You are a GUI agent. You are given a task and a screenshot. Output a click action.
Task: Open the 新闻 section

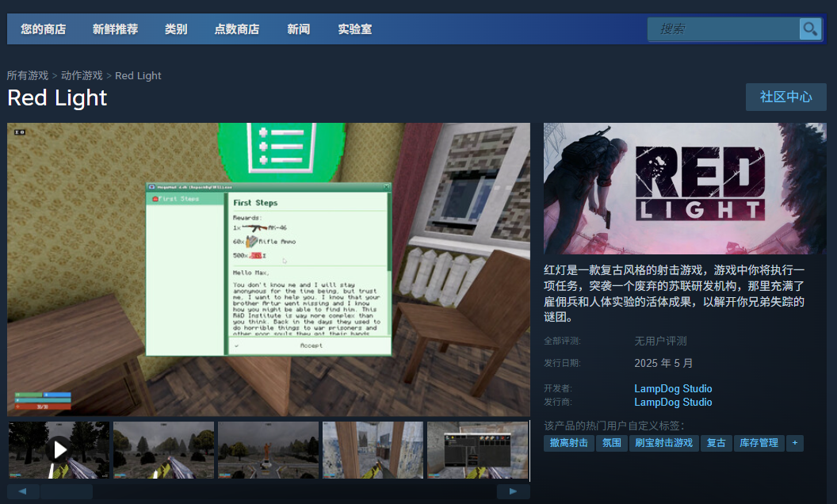click(x=298, y=29)
